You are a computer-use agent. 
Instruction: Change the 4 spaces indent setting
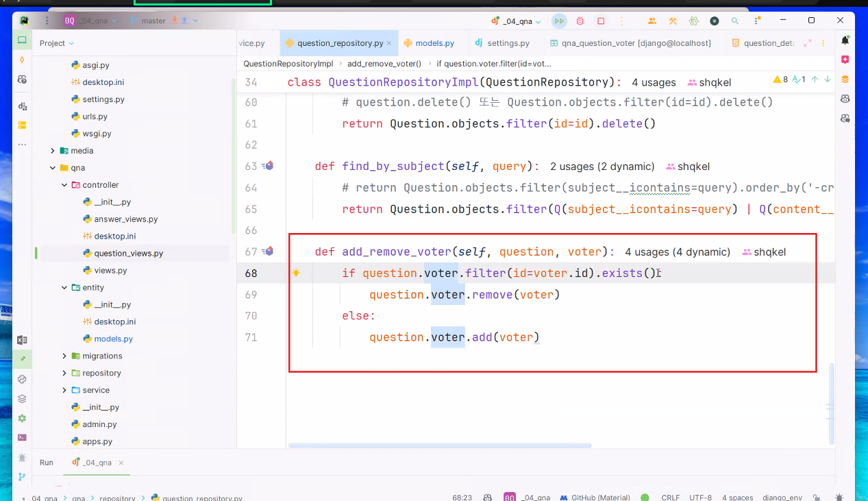(x=737, y=498)
